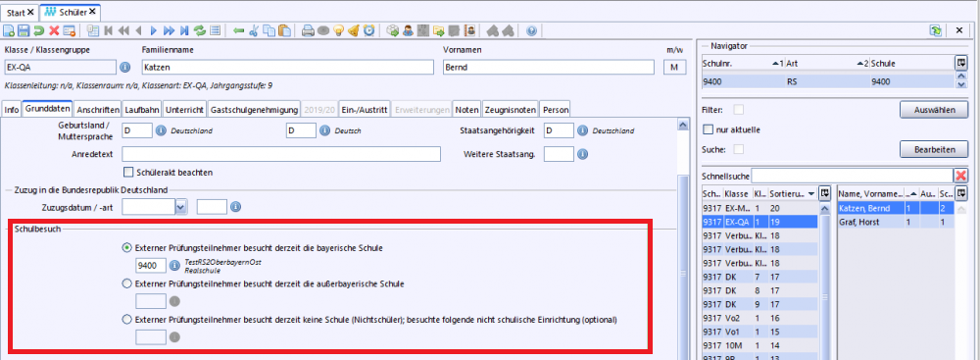980x360 pixels.
Task: Toggle the Schülerakt beachten checkbox
Action: [128, 173]
